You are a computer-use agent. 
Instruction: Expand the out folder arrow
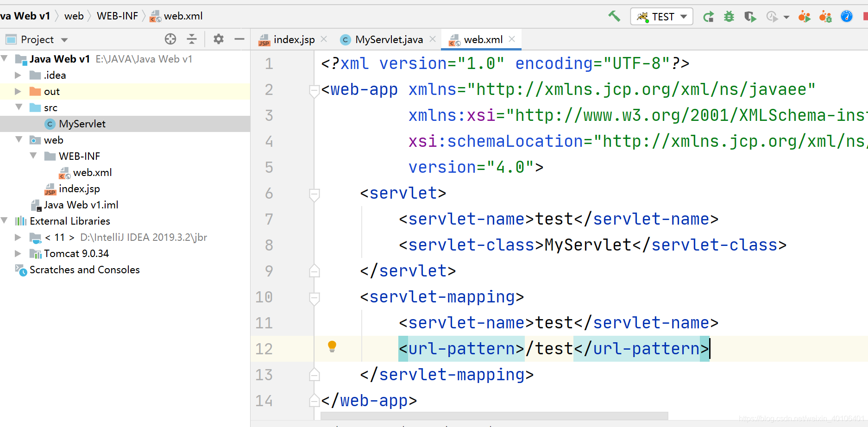[18, 91]
